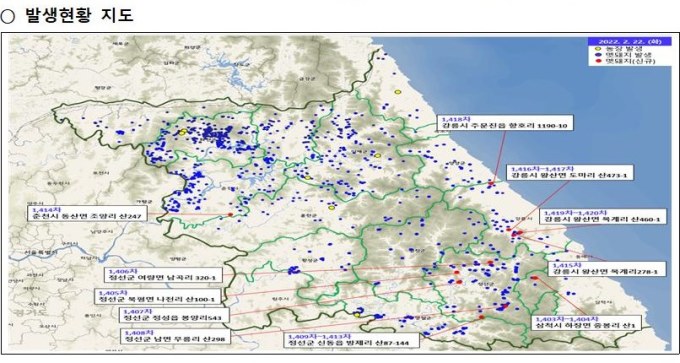Screen dimensions: 680x363
Task: Open the 1,418차 강릉시 주문진읍 callout
Action: coord(505,122)
